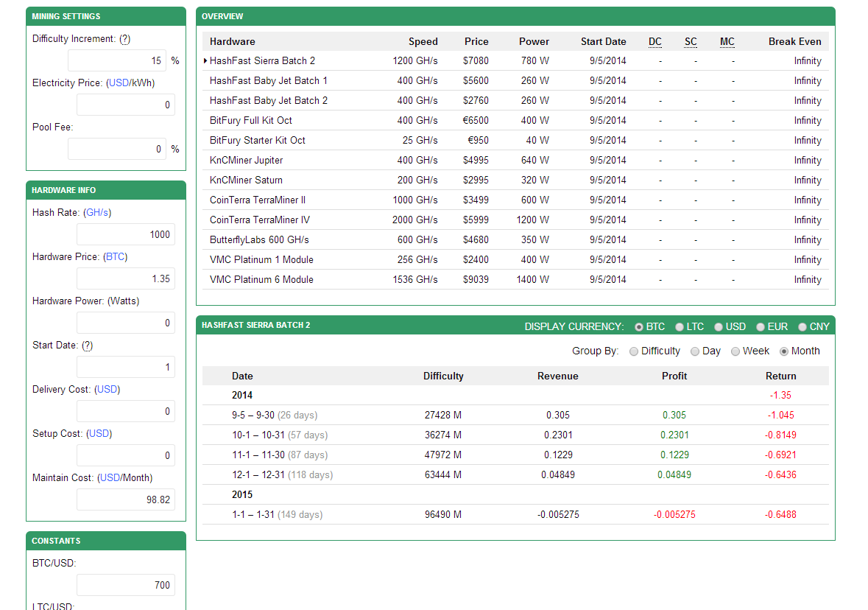The width and height of the screenshot is (868, 610).
Task: Click the arrow marker beside HashFast Sierra Batch 2
Action: (x=205, y=61)
